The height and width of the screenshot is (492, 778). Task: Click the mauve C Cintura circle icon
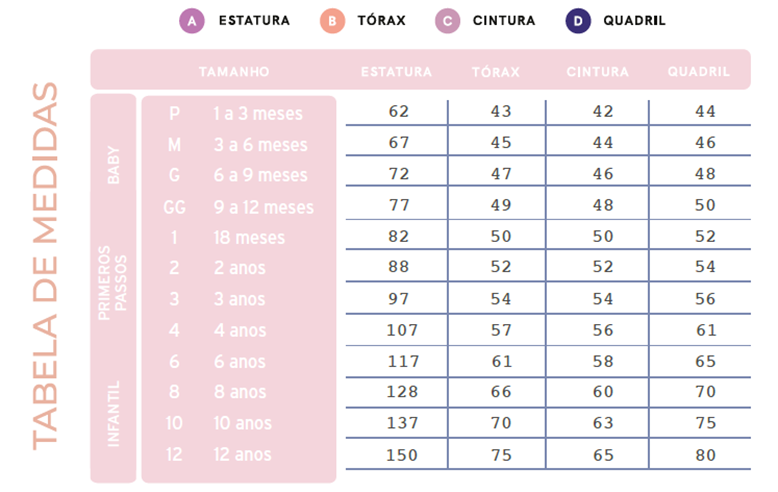(x=448, y=20)
